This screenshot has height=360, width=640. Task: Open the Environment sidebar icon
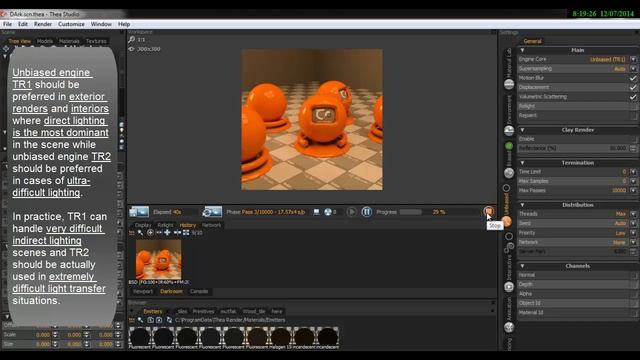[509, 131]
